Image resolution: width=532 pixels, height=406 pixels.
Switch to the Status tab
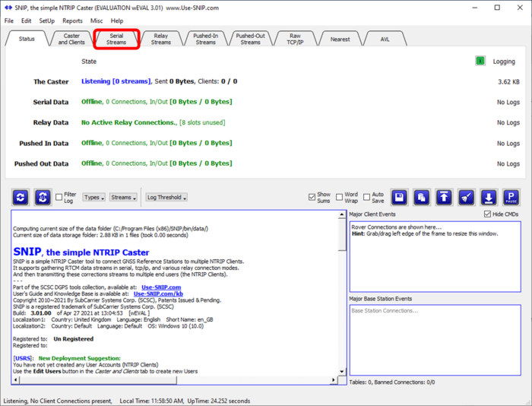(x=27, y=39)
